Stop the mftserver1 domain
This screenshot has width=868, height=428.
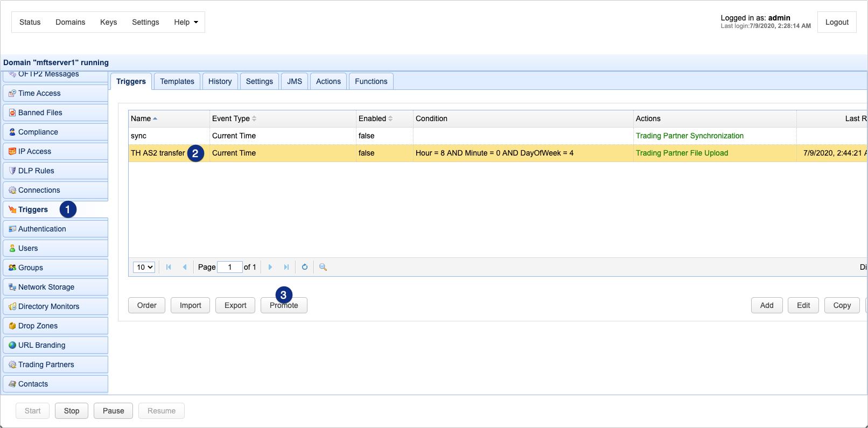72,411
